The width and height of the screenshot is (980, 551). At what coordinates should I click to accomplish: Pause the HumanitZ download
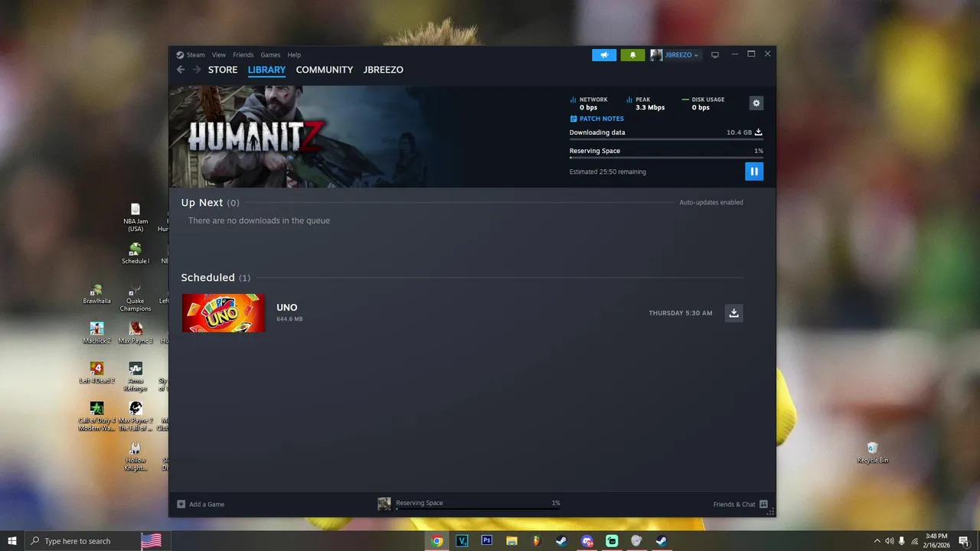point(754,171)
